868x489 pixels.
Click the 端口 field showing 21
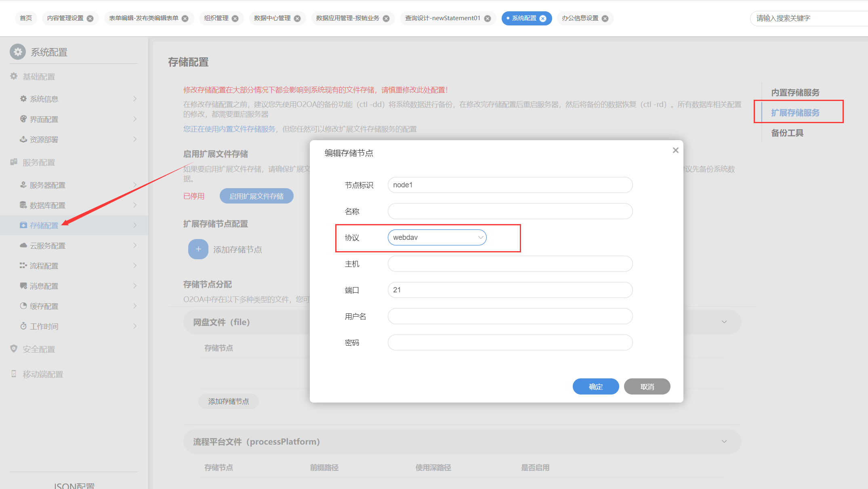[510, 290]
